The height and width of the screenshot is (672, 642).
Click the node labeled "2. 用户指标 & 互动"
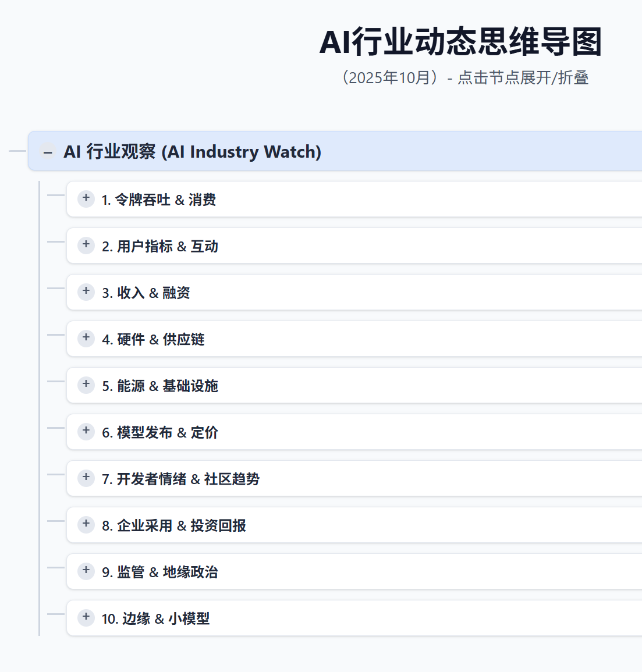[x=160, y=246]
